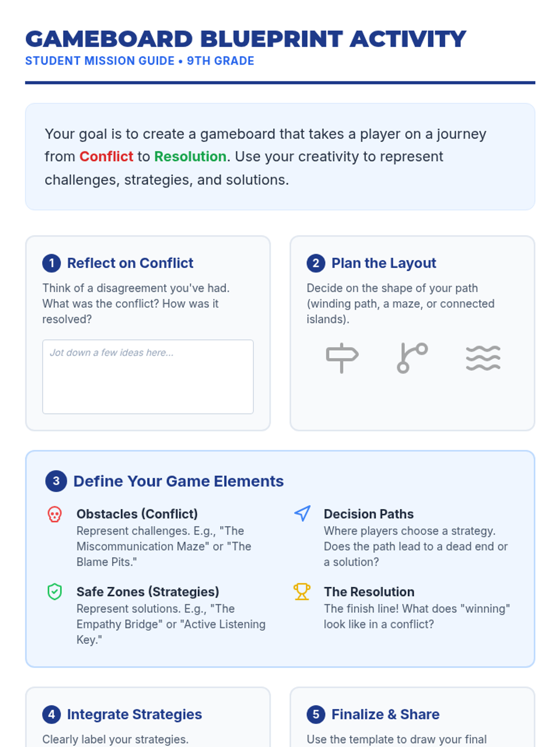Click the step 2 number badge
Screen dimensions: 560x747
(316, 263)
